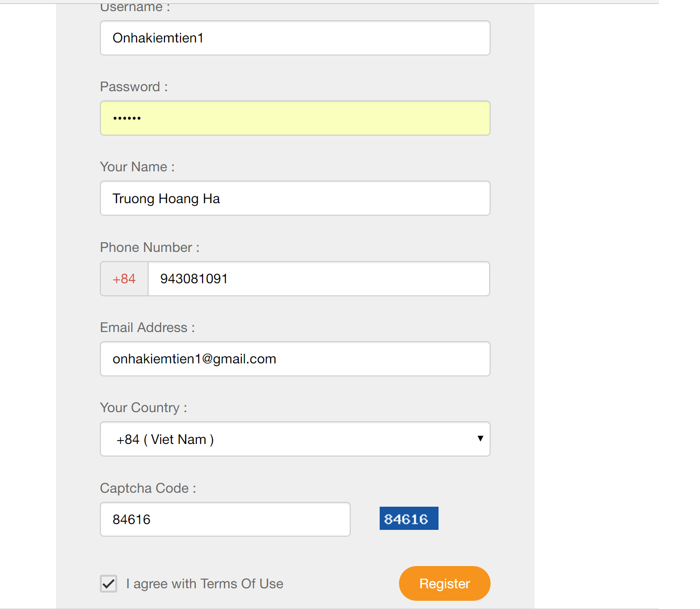Click the 'Phone Number :' label
Screen dimensions: 700x609
pos(150,247)
